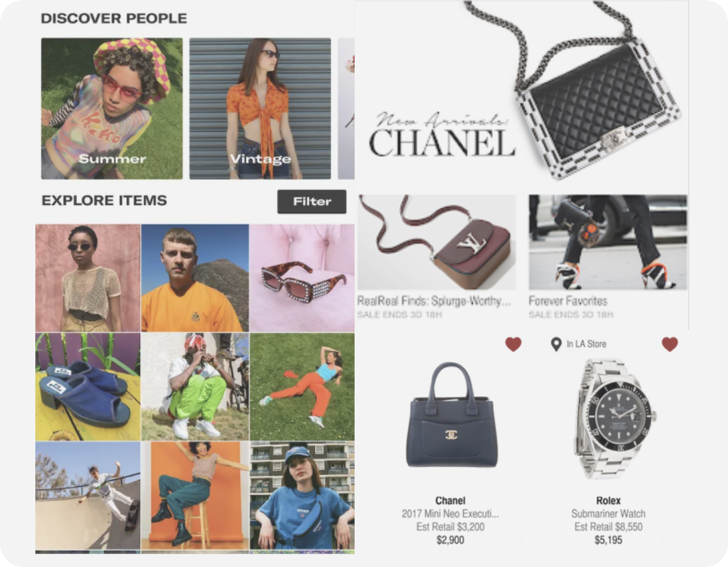Open the Chanel New Arrivals banner
The width and height of the screenshot is (728, 567).
pos(521,94)
